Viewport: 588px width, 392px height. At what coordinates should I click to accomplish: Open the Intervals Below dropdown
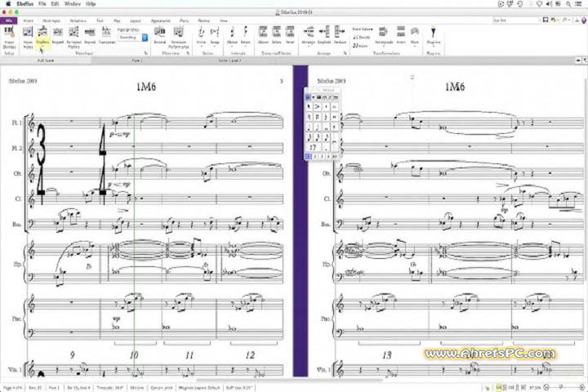pyautogui.click(x=245, y=37)
